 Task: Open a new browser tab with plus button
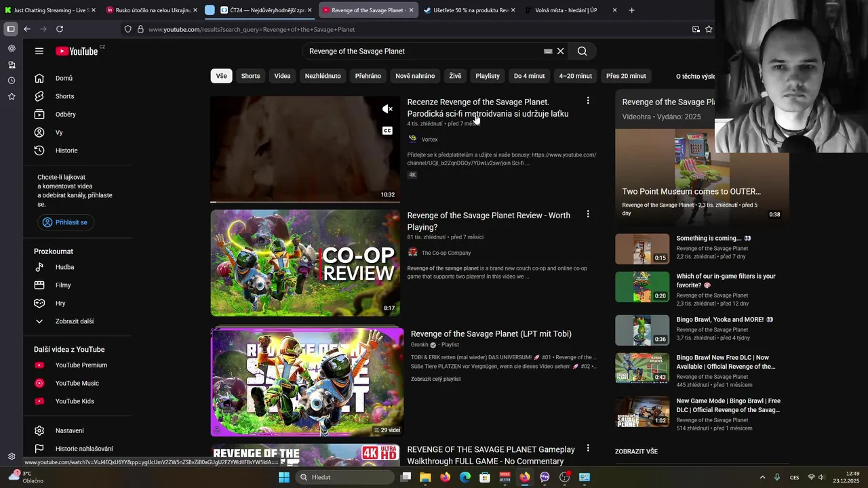pyautogui.click(x=631, y=10)
